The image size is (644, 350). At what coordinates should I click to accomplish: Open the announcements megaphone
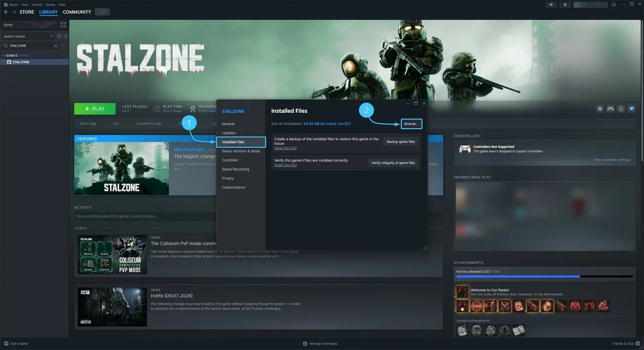pyautogui.click(x=551, y=5)
